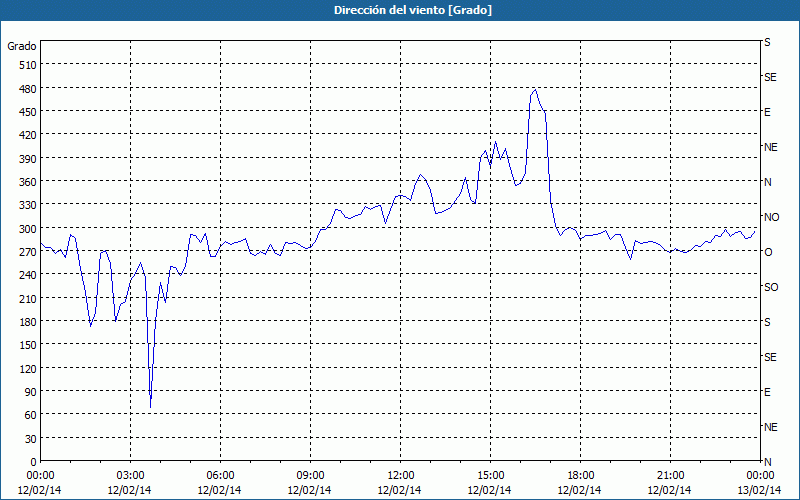This screenshot has width=800, height=500.
Task: Select the 06:00 time axis label
Action: (220, 476)
